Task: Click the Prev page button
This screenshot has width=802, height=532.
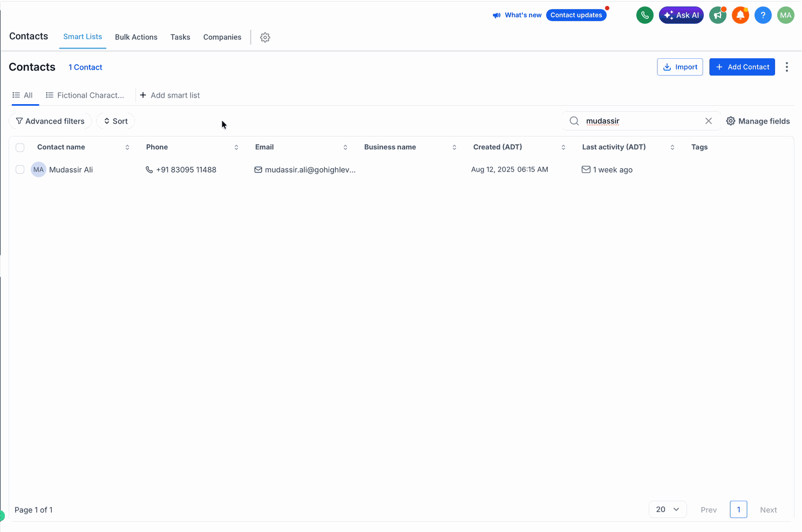Action: tap(709, 510)
